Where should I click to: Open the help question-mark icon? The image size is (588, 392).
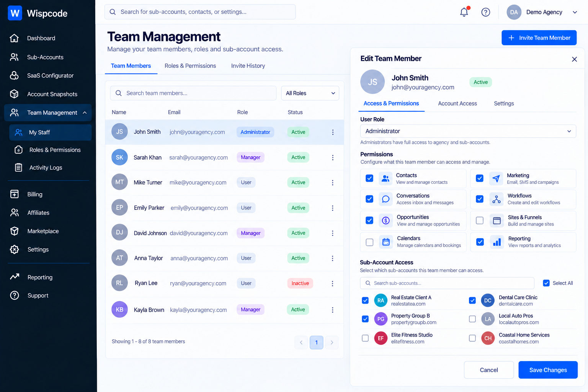point(486,12)
